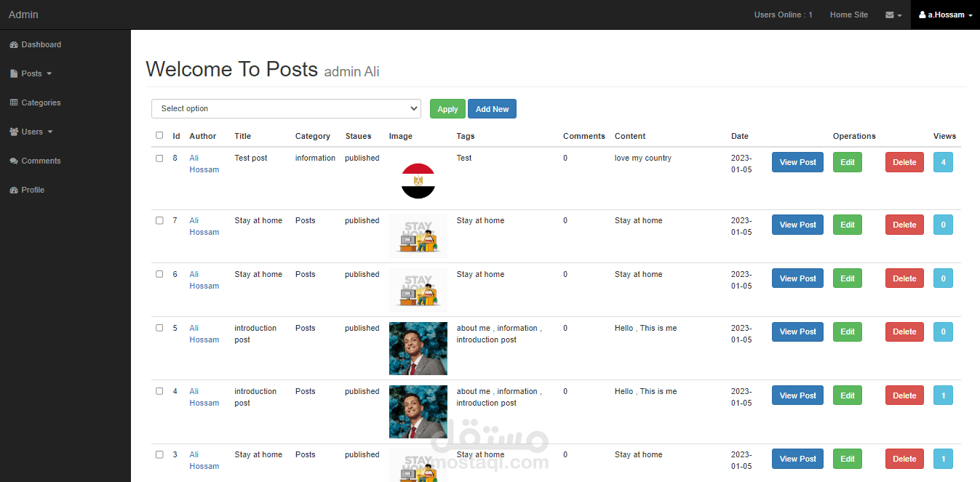Click the Egypt flag thumbnail of post 8
This screenshot has width=980, height=482.
point(418,181)
